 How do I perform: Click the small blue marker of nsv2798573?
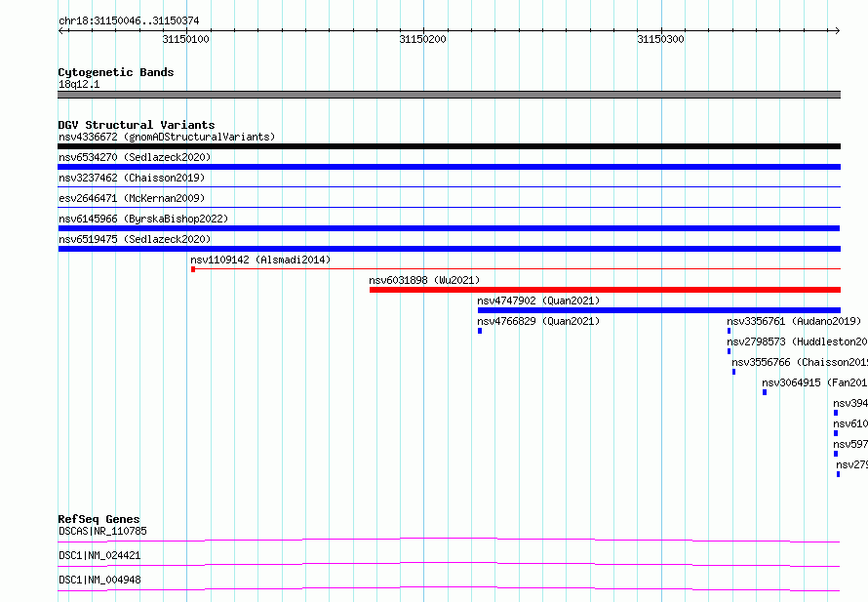730,351
